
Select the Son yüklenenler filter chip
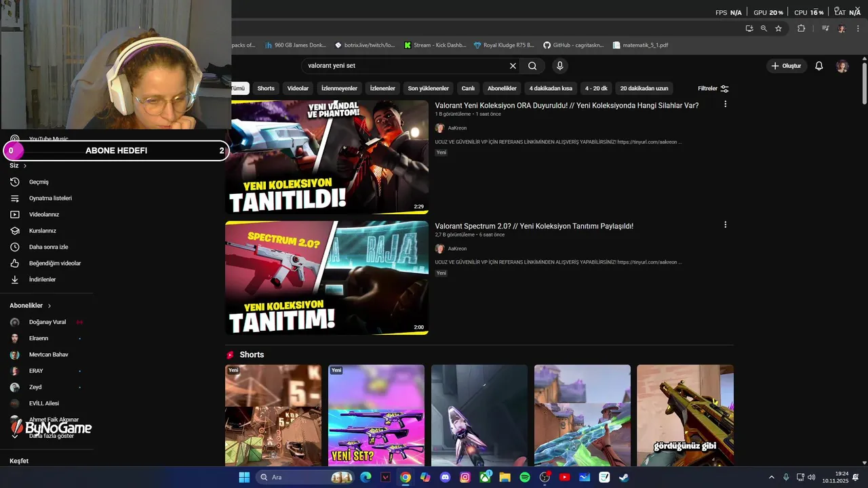428,88
